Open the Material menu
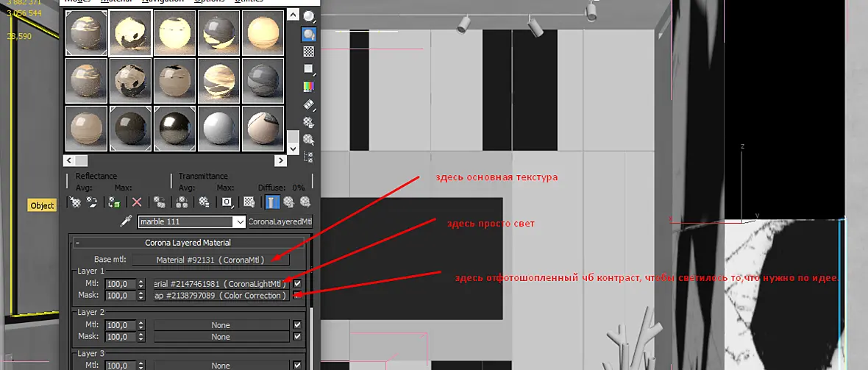The image size is (868, 370). 116,1
